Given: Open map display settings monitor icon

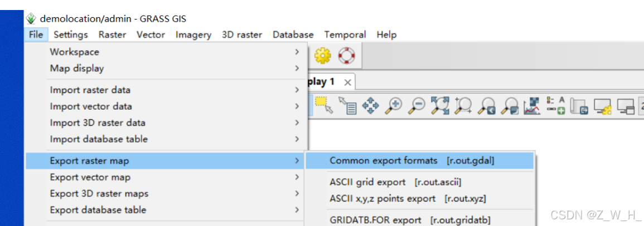Looking at the screenshot, I should click(603, 106).
